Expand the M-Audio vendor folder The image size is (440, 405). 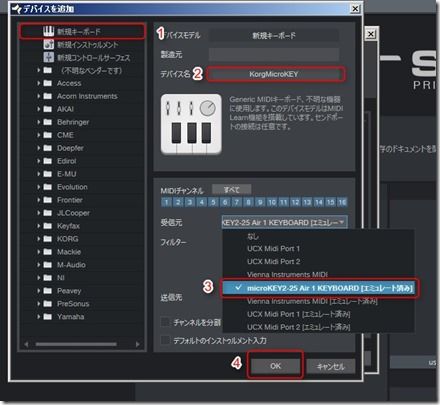39,265
